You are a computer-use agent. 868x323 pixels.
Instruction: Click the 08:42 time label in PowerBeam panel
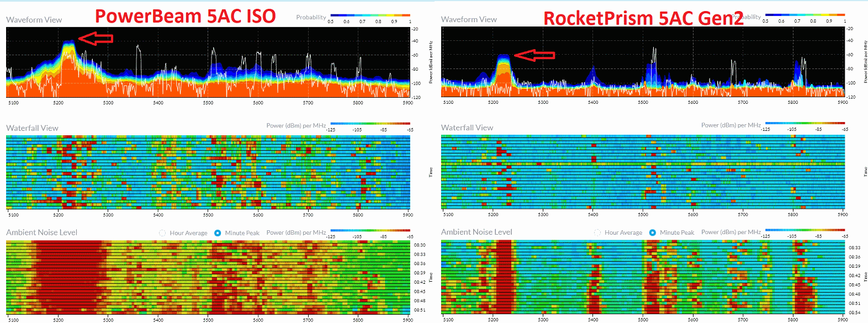coord(420,282)
